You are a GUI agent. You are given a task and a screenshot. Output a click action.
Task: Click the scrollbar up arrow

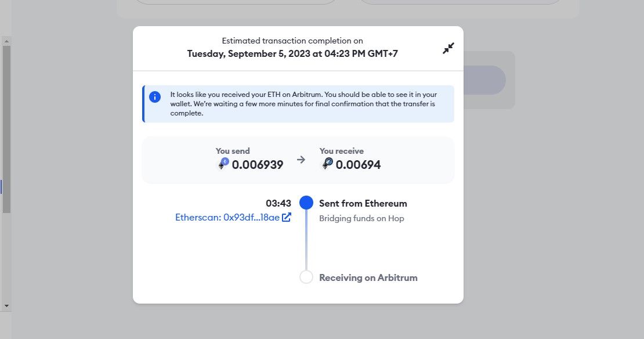point(6,41)
